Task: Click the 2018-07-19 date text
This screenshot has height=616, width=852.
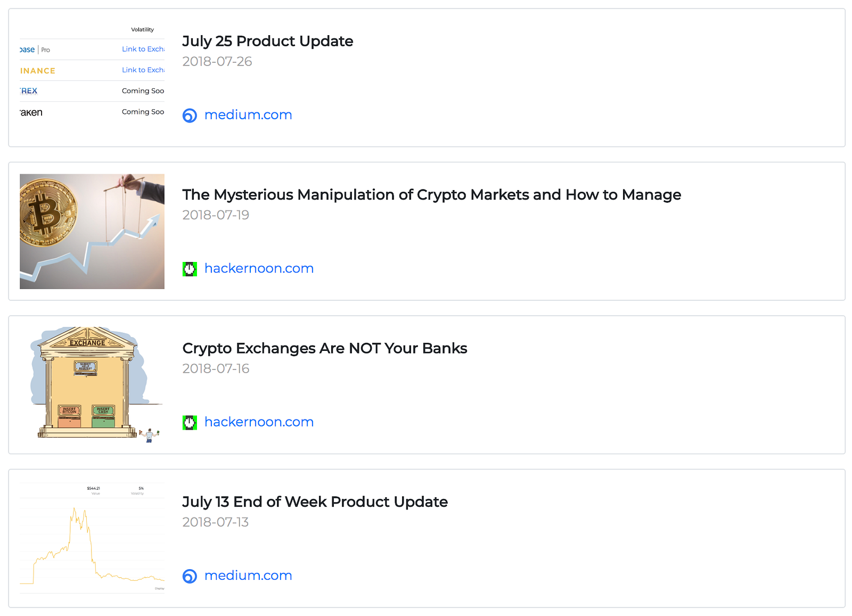Action: [216, 215]
